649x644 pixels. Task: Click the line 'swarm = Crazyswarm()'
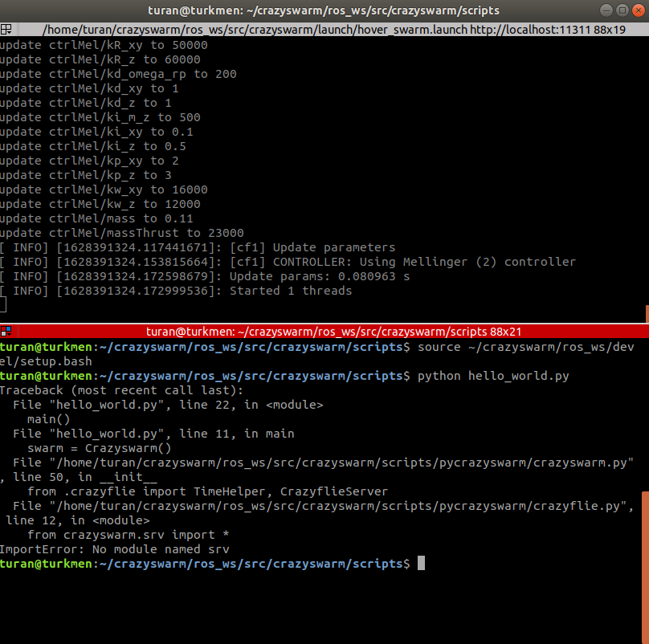99,448
